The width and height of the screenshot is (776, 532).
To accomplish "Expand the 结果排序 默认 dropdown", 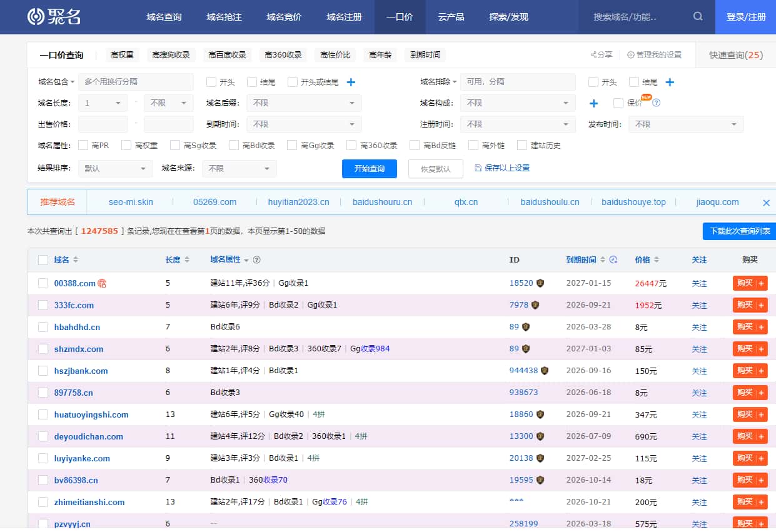I will 115,169.
